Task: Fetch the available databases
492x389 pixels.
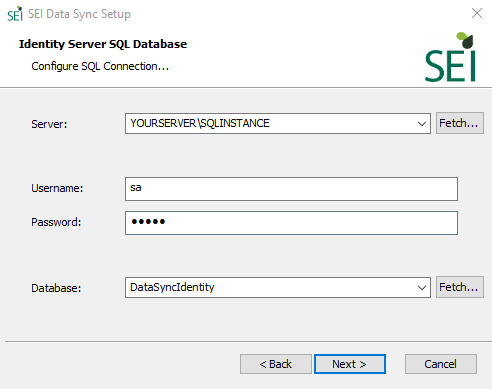Action: pos(460,287)
